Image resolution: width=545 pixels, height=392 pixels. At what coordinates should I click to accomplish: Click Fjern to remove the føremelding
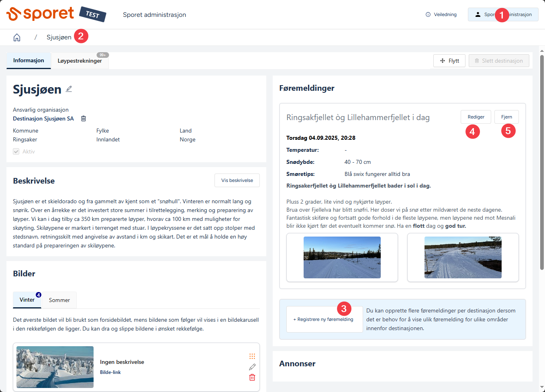(506, 117)
